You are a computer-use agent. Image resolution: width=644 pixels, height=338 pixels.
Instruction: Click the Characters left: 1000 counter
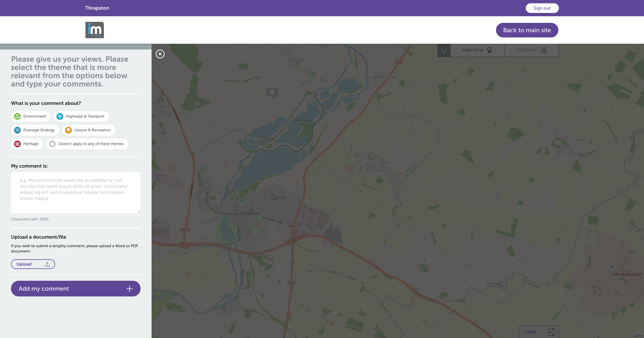[x=30, y=219]
